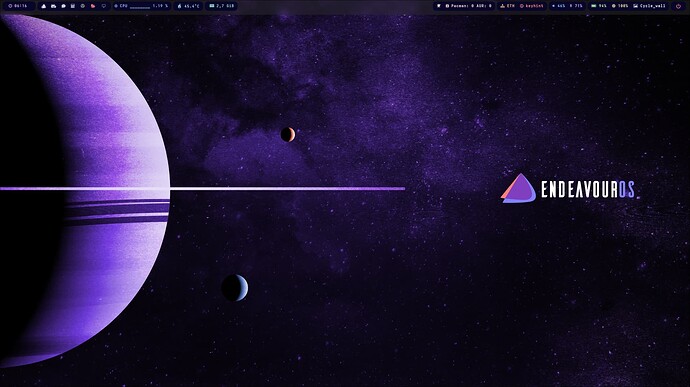
Task: Select the green circular workspace icon
Action: tap(83, 6)
